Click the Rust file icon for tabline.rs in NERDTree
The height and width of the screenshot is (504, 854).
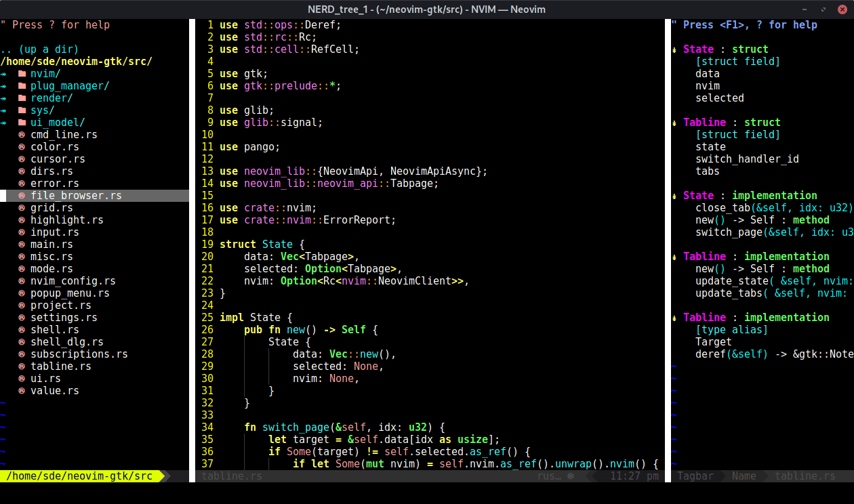(x=22, y=366)
